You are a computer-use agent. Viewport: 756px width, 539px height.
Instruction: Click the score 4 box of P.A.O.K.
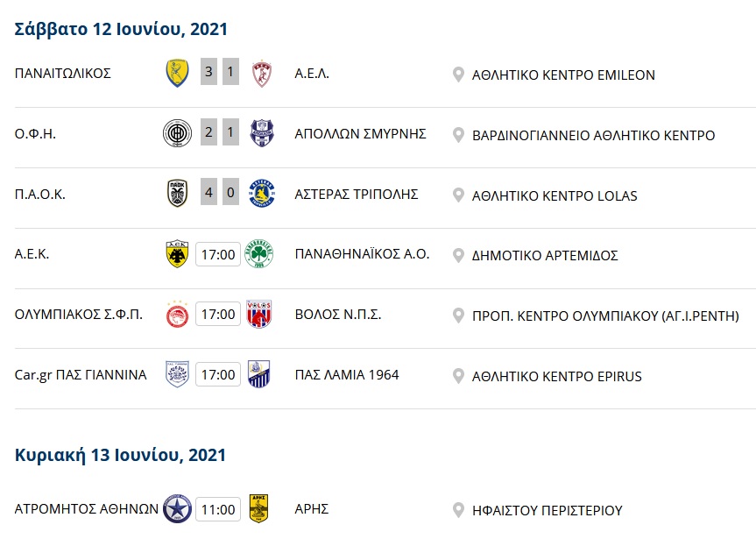coord(208,193)
